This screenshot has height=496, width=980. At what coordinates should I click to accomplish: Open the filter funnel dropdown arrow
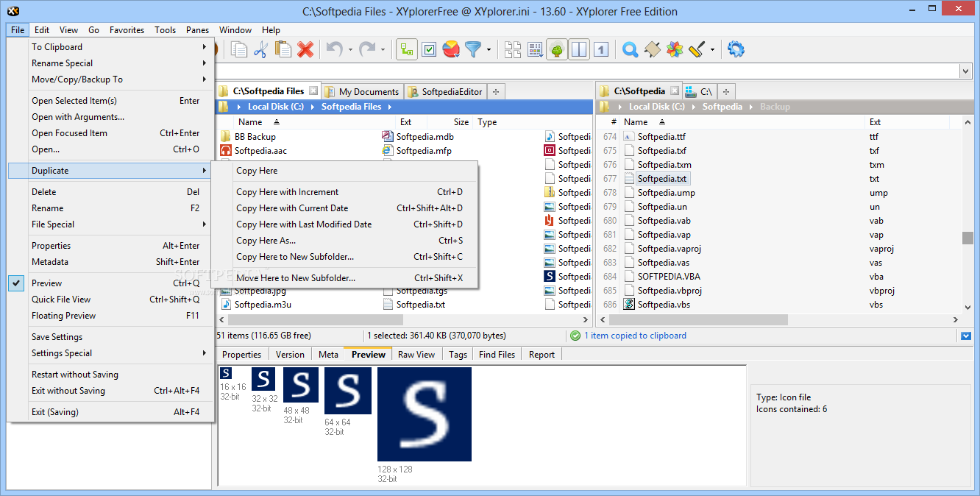click(x=489, y=50)
